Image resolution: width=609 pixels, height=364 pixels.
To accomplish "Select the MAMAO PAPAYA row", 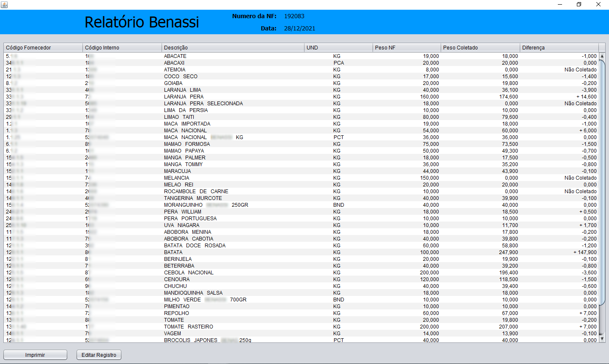I will tap(301, 151).
